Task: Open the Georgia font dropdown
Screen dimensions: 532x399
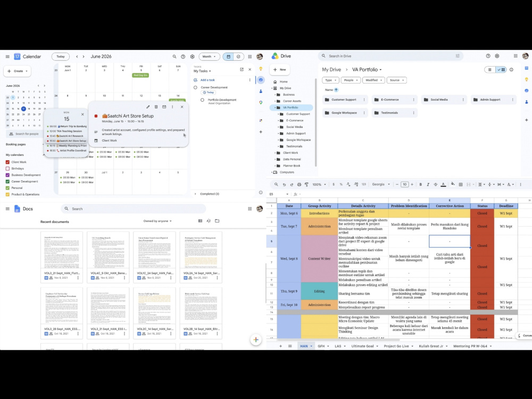Action: click(x=381, y=185)
